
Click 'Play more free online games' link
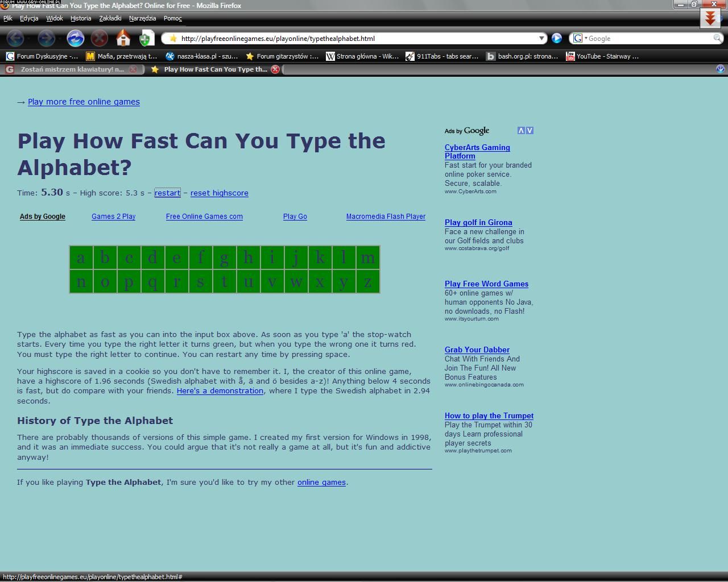pos(84,102)
